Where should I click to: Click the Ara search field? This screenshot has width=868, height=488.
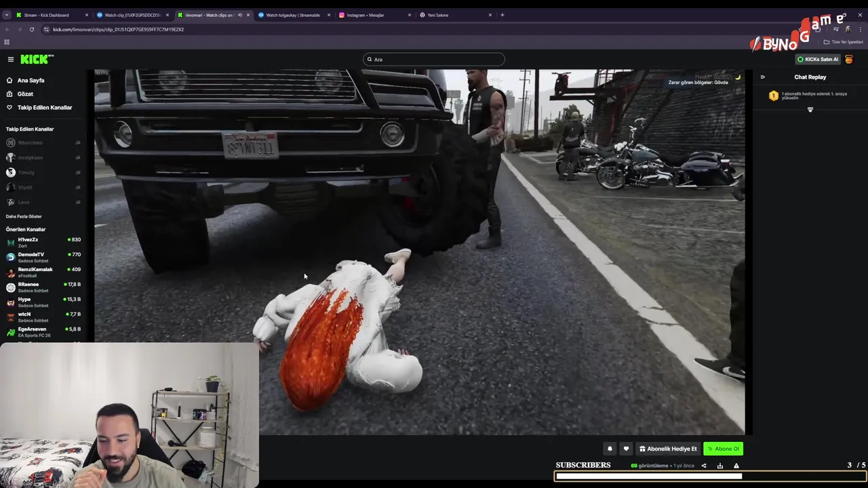coord(434,60)
